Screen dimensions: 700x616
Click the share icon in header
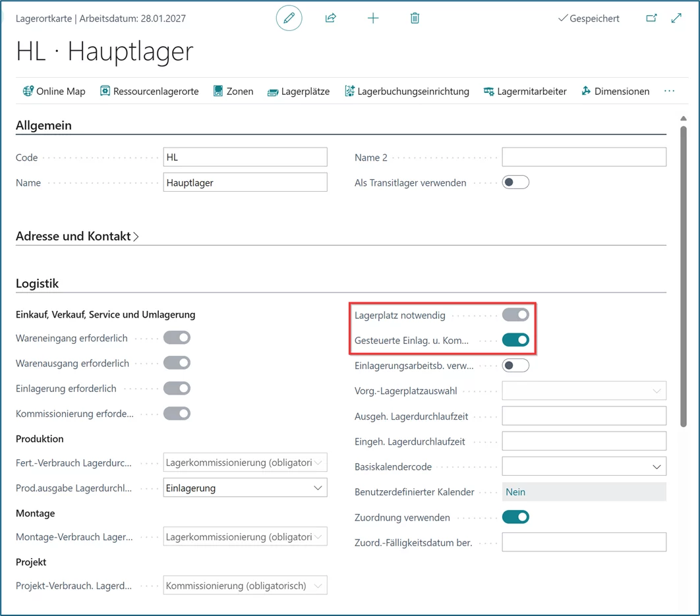pyautogui.click(x=331, y=18)
